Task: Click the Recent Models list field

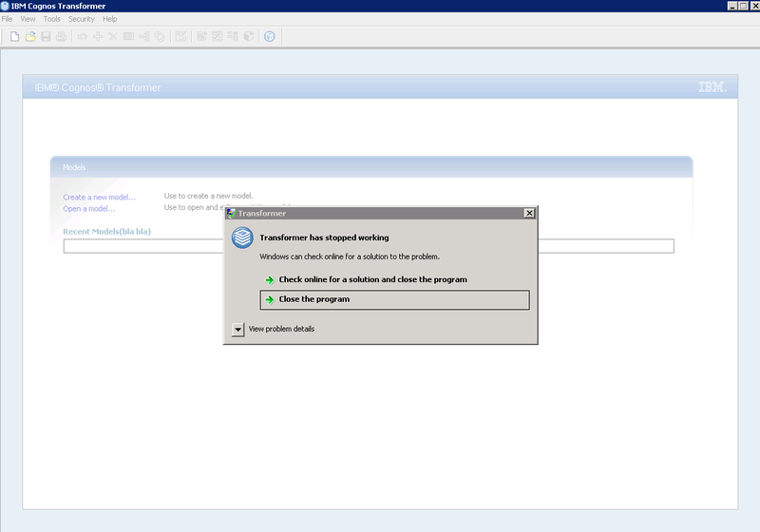Action: pyautogui.click(x=369, y=246)
